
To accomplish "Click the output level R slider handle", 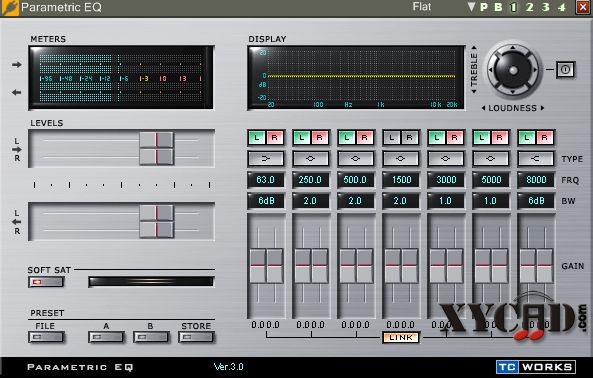I will click(157, 230).
